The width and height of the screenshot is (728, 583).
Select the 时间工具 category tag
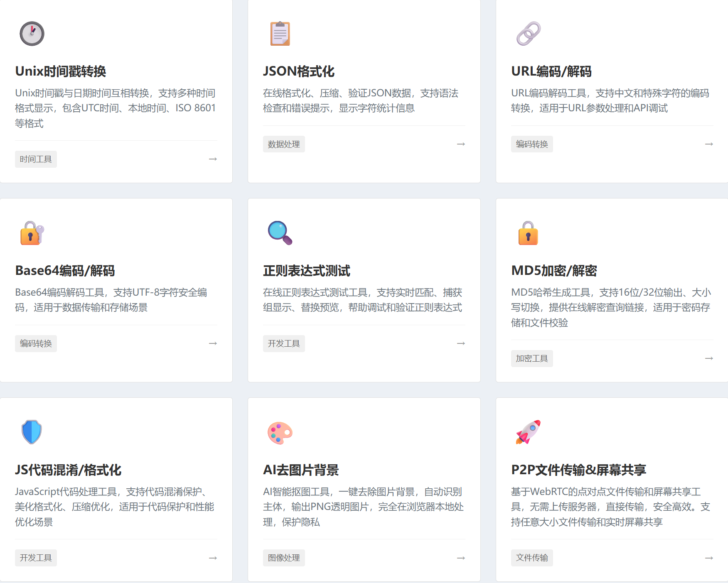(36, 159)
